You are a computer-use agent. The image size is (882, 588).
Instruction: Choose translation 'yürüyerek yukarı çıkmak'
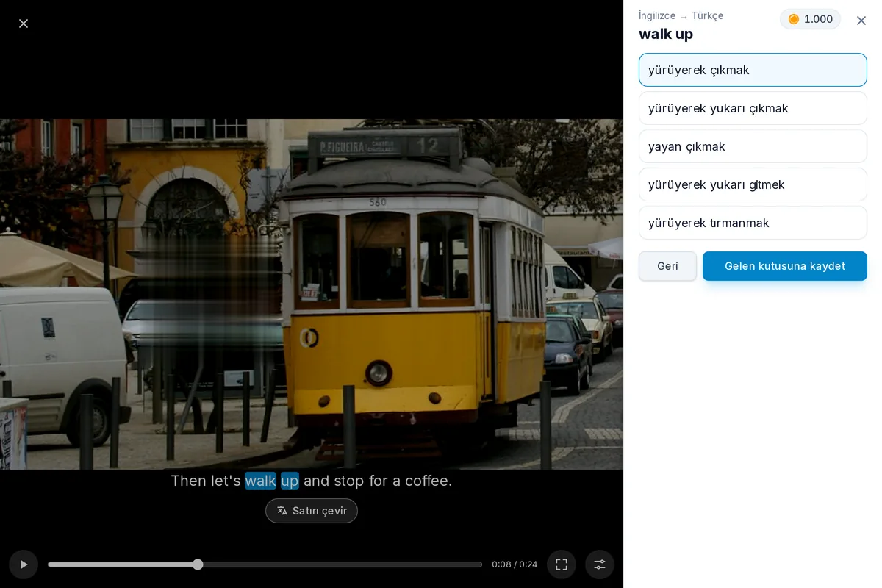point(753,108)
